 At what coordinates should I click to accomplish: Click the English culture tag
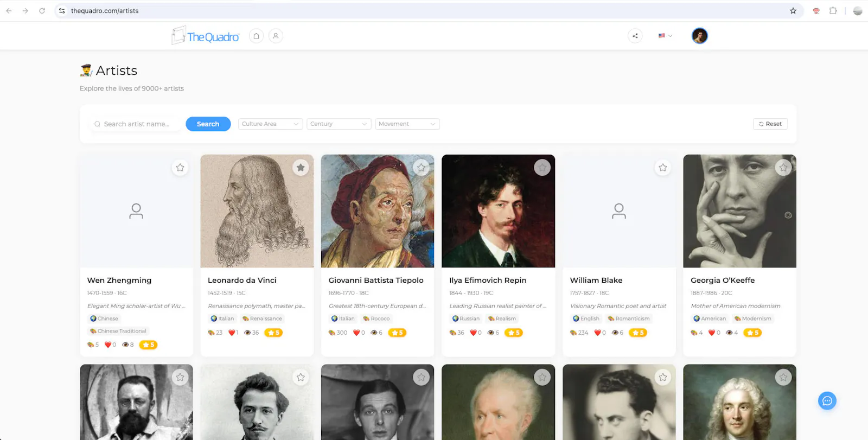(586, 318)
